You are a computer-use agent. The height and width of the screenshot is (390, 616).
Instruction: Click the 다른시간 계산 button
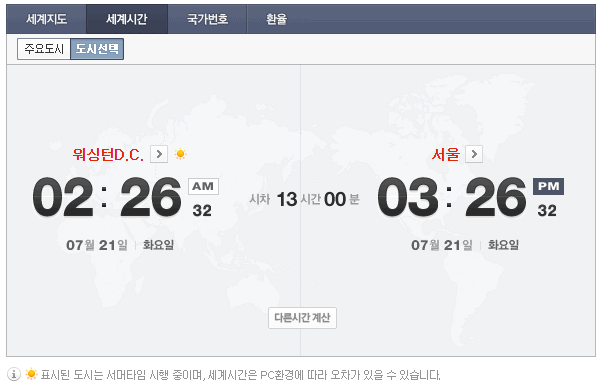pos(302,318)
